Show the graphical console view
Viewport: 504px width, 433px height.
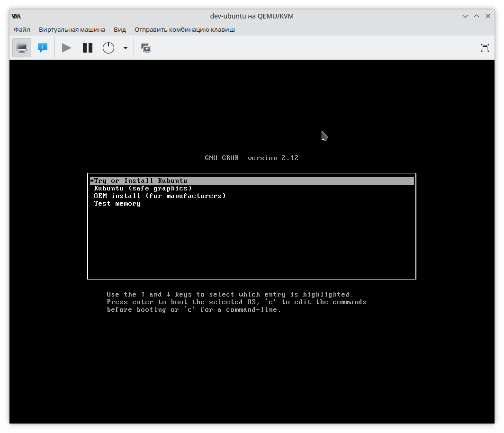(x=21, y=48)
